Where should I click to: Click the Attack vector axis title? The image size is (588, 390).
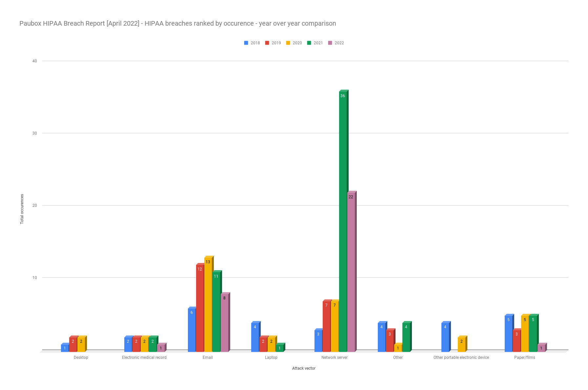[x=304, y=368]
